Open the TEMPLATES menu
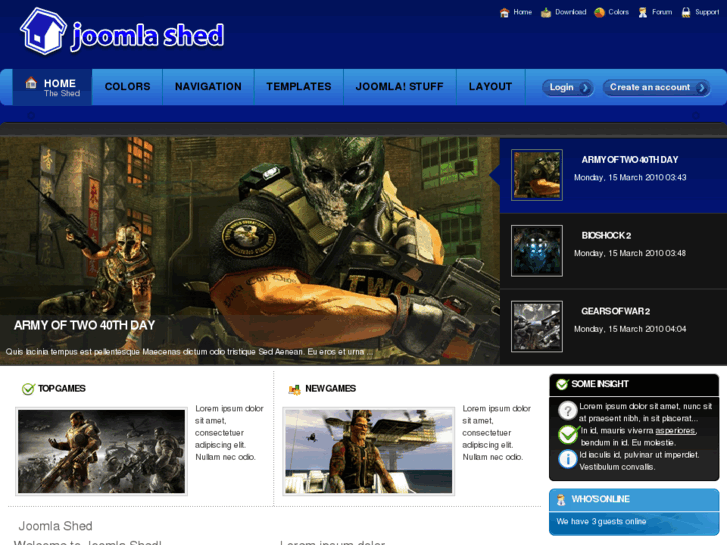The height and width of the screenshot is (545, 727). click(x=299, y=87)
